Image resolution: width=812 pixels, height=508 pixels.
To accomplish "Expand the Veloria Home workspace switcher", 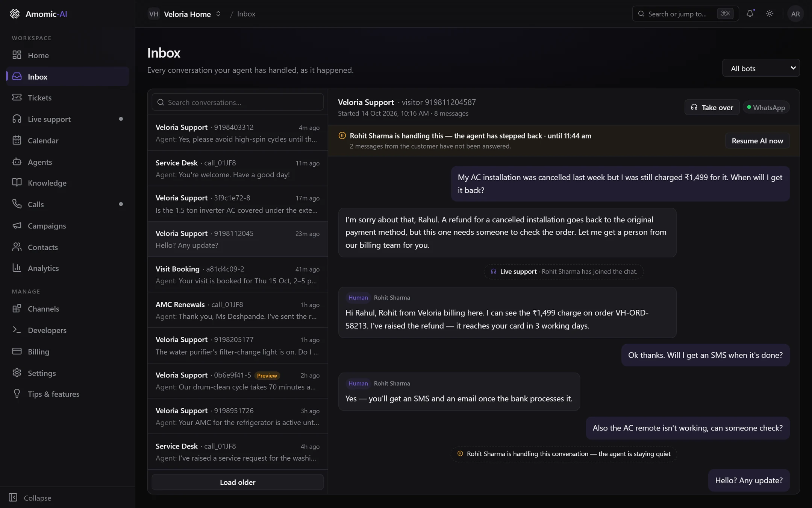I will pyautogui.click(x=185, y=14).
